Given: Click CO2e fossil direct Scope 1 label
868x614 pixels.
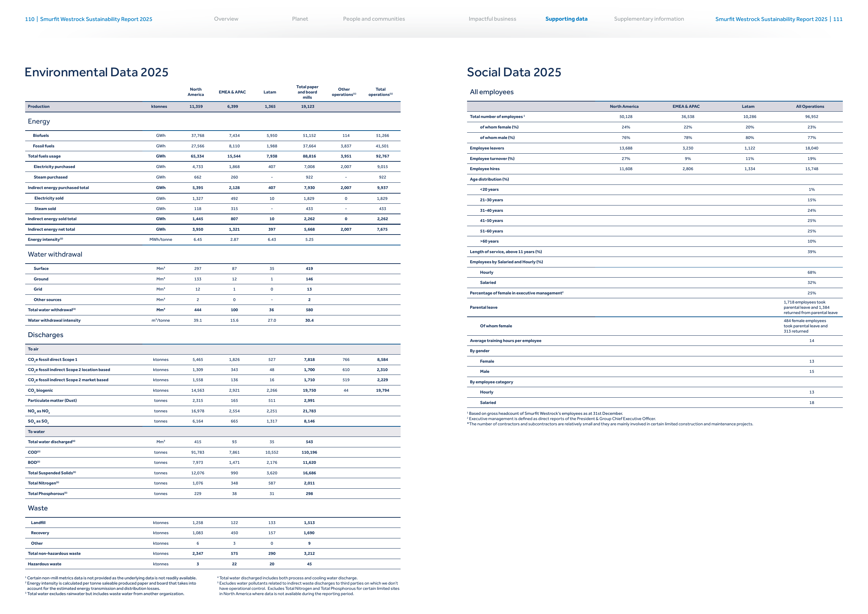Looking at the screenshot, I should (x=52, y=360).
